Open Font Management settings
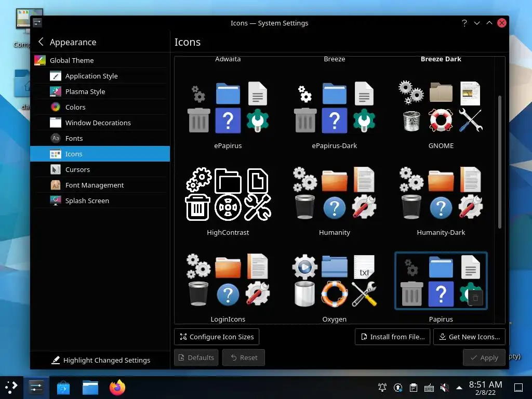 (x=100, y=185)
